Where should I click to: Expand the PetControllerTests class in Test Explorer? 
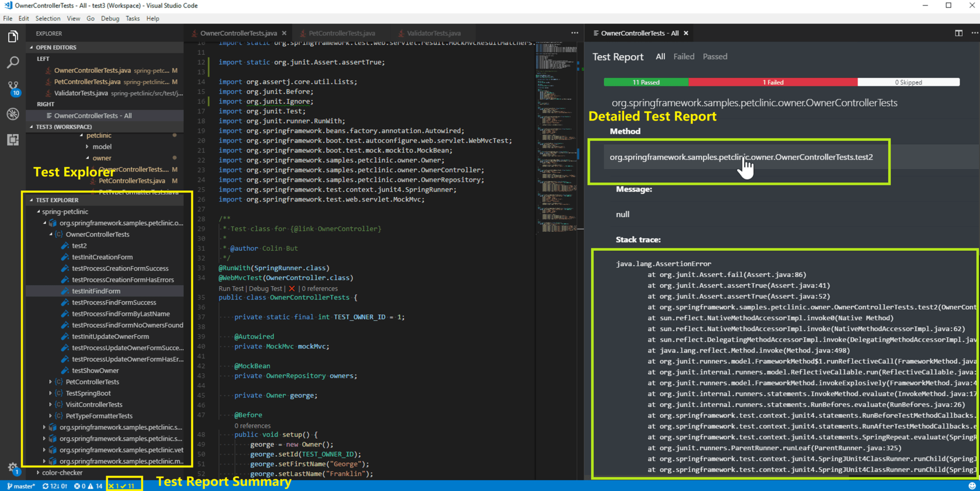[51, 381]
